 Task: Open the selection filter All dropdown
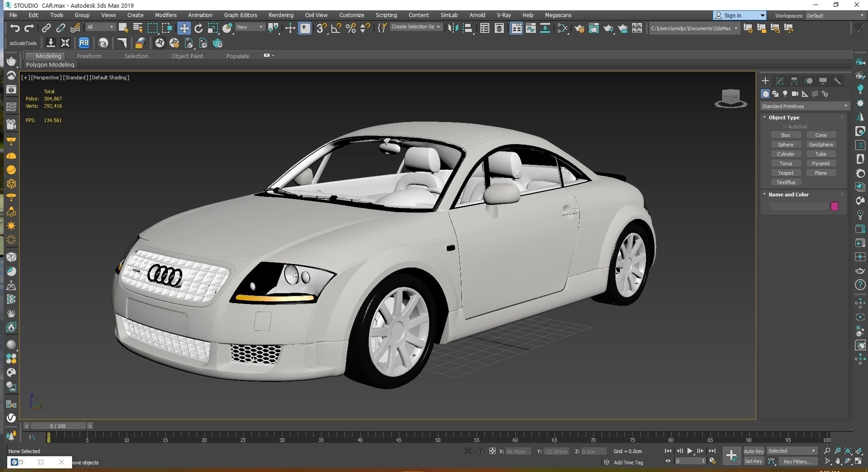[100, 27]
